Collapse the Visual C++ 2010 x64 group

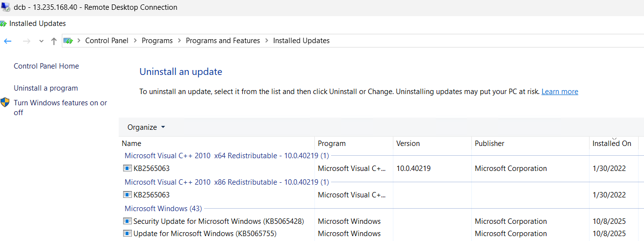tap(226, 156)
